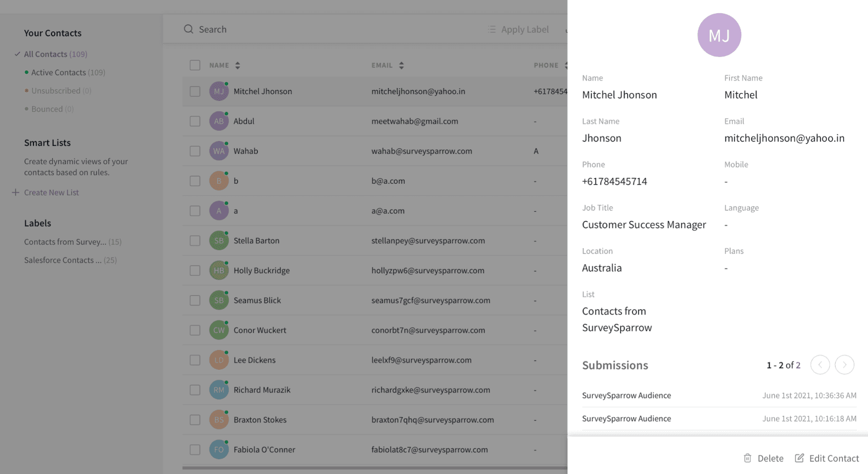868x474 pixels.
Task: Click the Apply Label list icon
Action: tap(492, 29)
